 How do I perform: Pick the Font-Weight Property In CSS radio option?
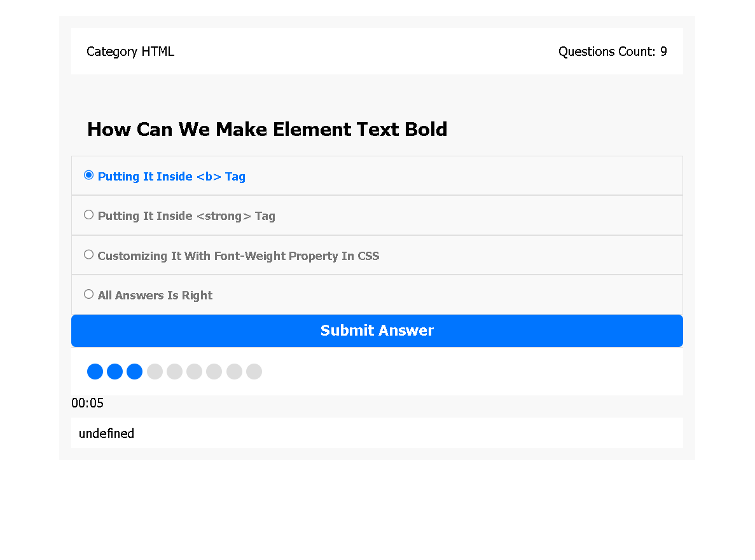[x=88, y=254]
